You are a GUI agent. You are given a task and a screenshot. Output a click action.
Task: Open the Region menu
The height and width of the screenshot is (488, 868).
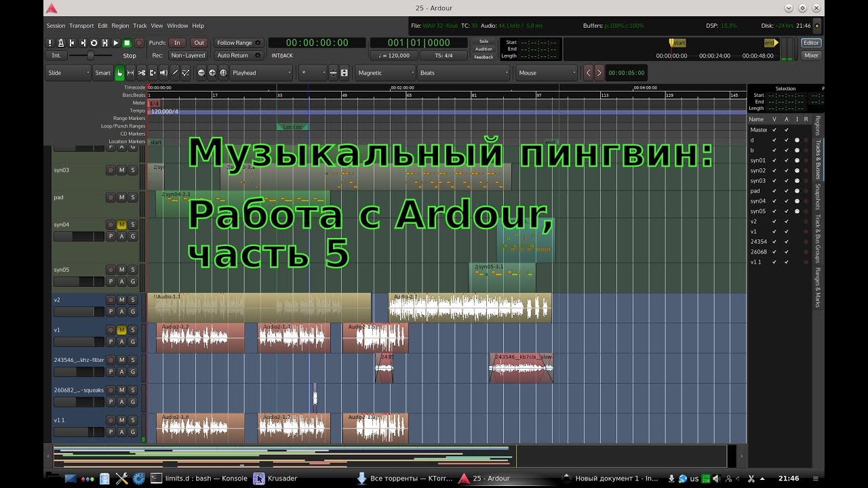point(120,26)
